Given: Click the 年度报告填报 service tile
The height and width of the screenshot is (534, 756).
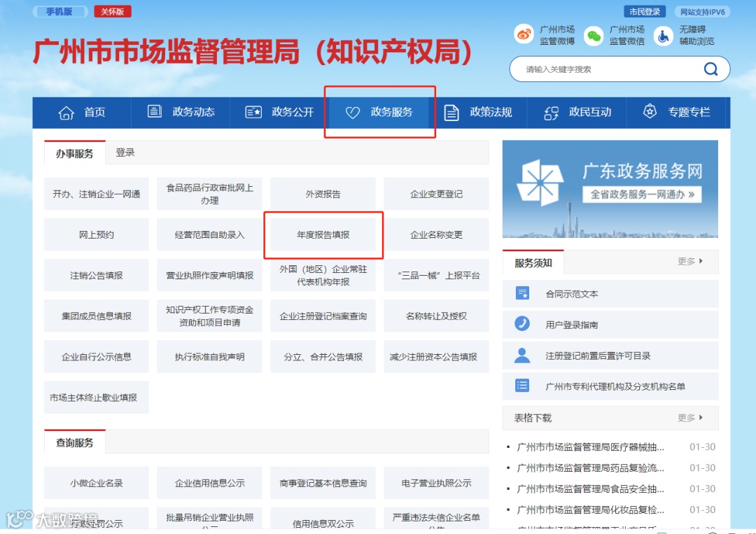Looking at the screenshot, I should pos(323,234).
